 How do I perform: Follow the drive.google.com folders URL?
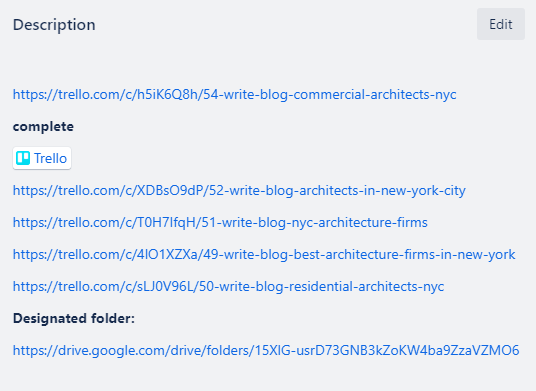266,351
